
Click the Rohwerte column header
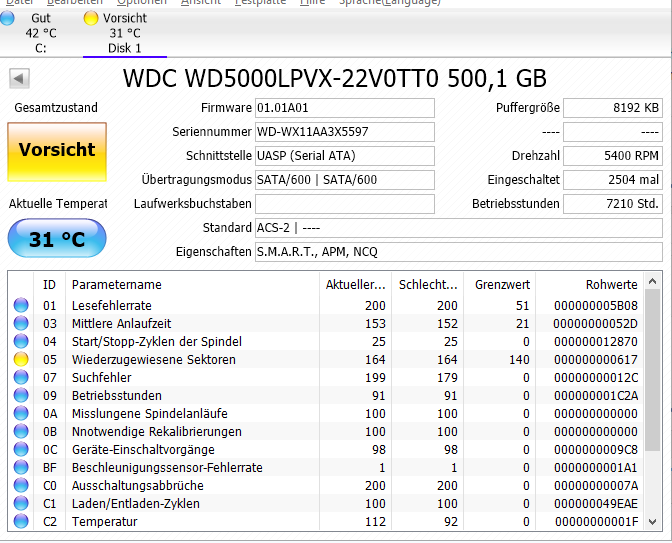[590, 285]
